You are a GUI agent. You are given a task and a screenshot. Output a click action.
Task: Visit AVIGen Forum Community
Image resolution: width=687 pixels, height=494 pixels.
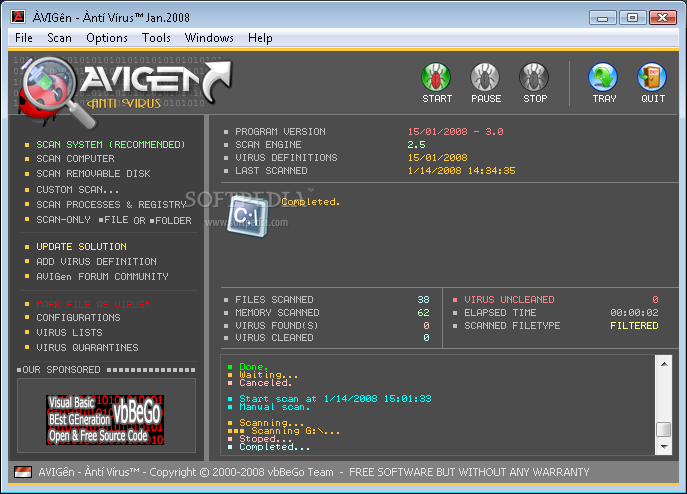(102, 277)
